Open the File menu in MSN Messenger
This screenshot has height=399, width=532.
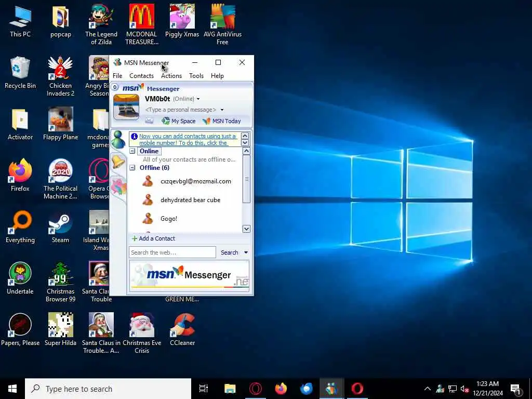[117, 76]
